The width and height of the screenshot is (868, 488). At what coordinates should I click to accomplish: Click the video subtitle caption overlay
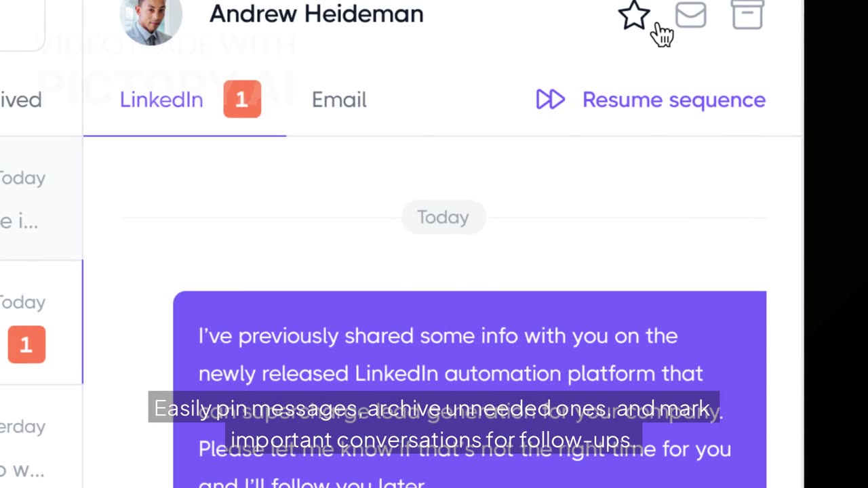[x=434, y=424]
